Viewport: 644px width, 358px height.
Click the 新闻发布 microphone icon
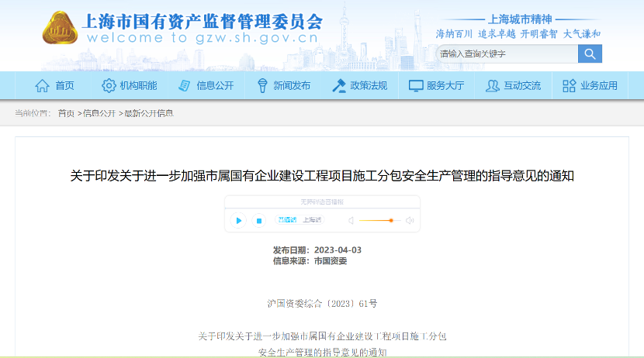(262, 85)
